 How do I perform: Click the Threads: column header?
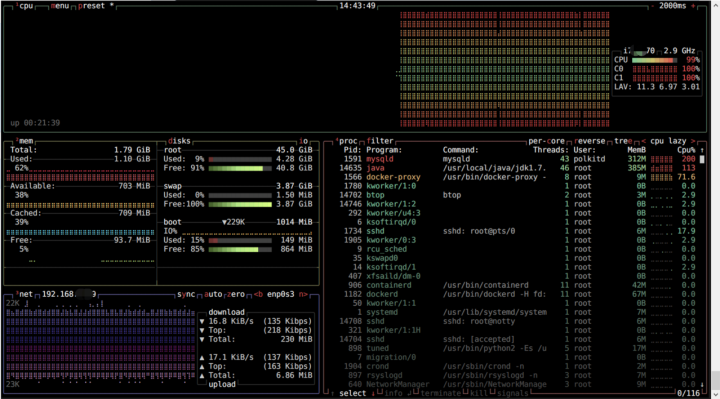[x=551, y=150]
